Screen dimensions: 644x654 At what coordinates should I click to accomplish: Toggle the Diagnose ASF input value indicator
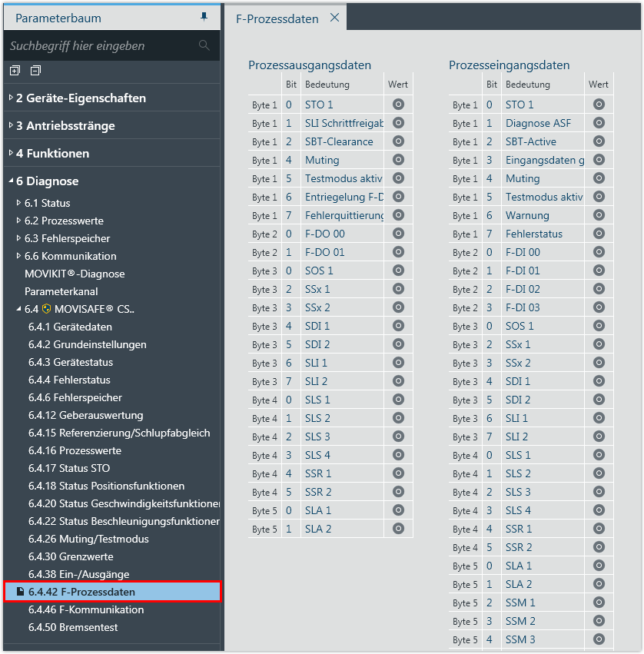(599, 123)
